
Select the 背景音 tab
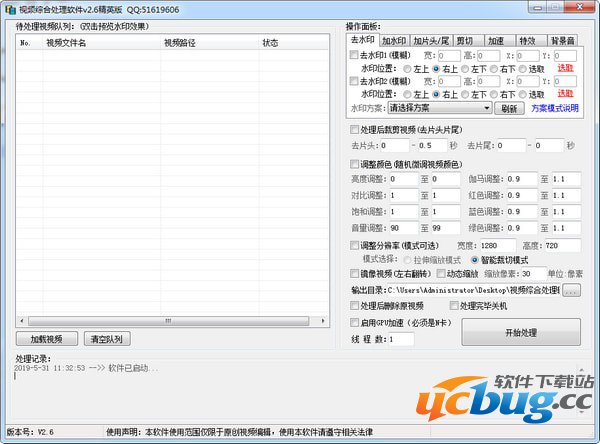coord(562,41)
